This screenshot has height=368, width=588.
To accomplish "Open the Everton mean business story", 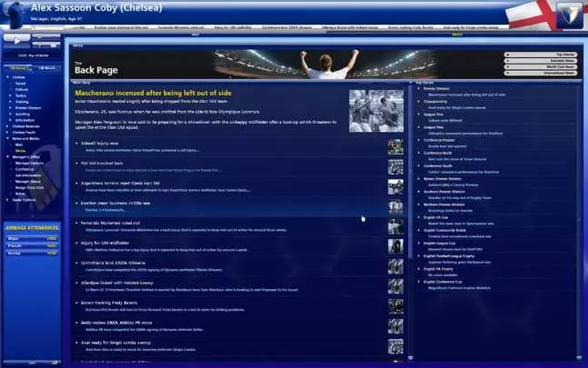I will click(x=115, y=204).
